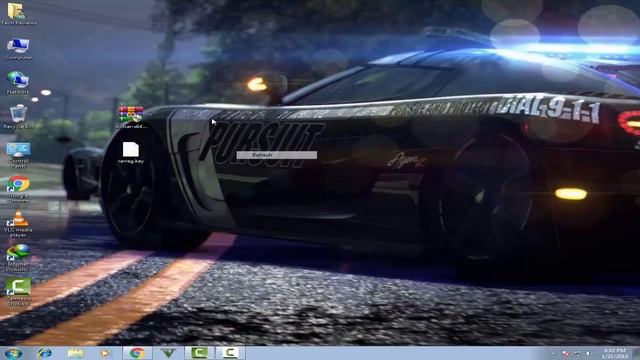640x360 pixels.
Task: Open Windows Explorer from the taskbar
Action: tap(76, 353)
